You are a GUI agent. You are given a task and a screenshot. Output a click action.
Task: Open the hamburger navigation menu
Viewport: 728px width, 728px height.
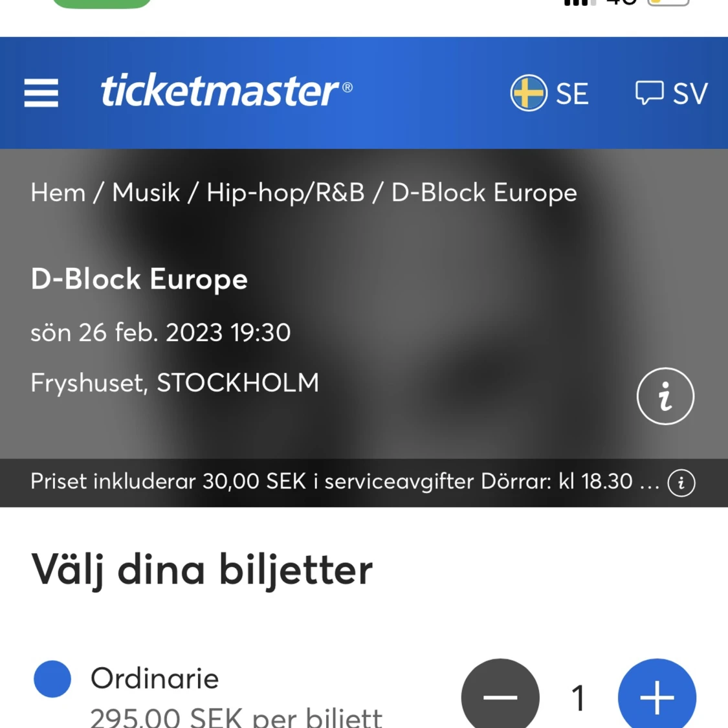pos(40,93)
